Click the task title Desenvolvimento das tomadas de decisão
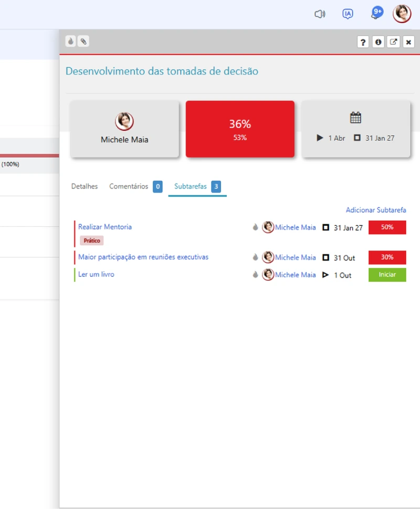 click(x=162, y=71)
